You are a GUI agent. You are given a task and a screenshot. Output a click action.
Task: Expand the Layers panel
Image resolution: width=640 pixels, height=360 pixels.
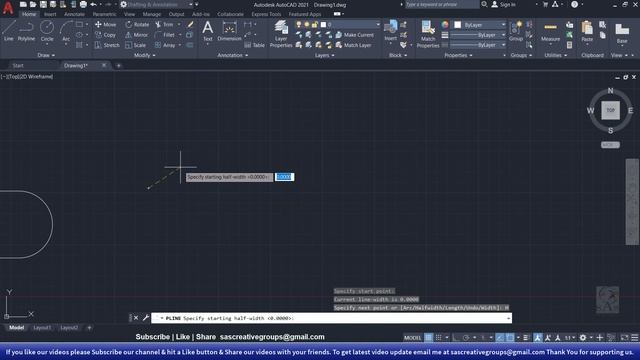[x=324, y=55]
